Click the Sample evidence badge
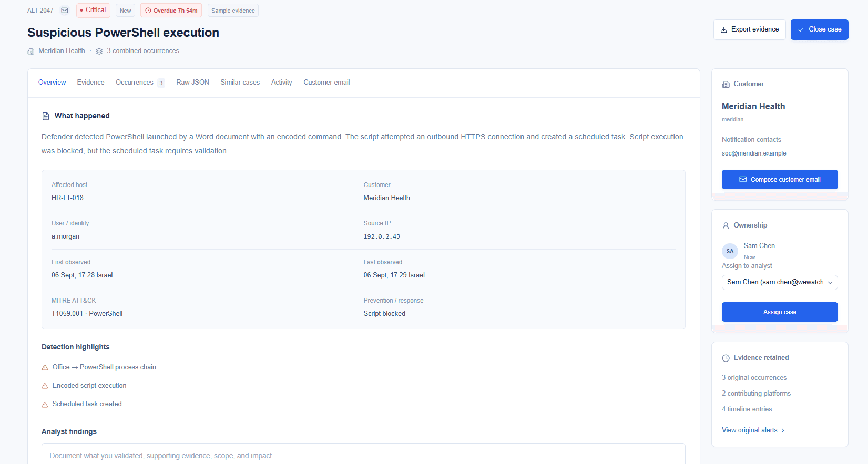The width and height of the screenshot is (868, 464). [x=233, y=11]
